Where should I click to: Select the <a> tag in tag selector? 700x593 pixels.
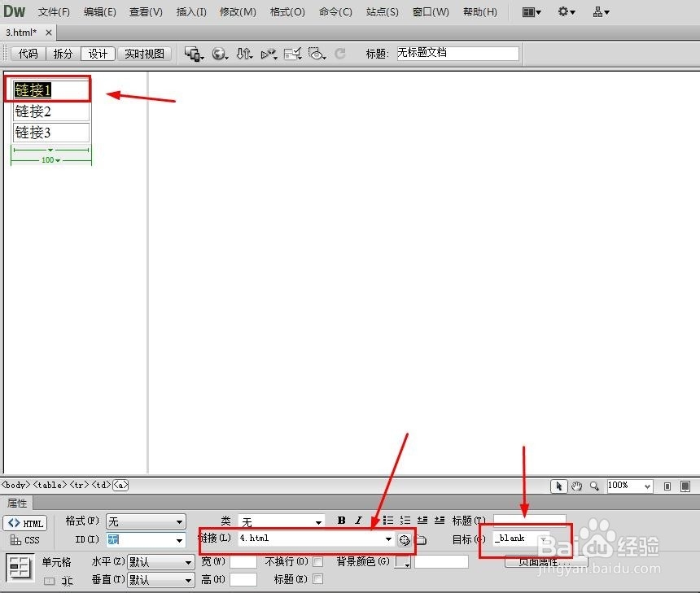tap(120, 485)
